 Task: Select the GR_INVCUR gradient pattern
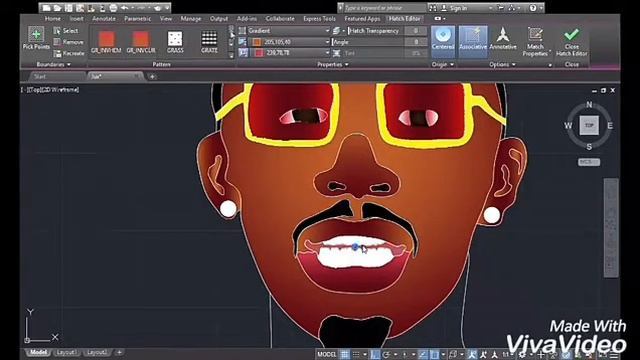click(141, 42)
